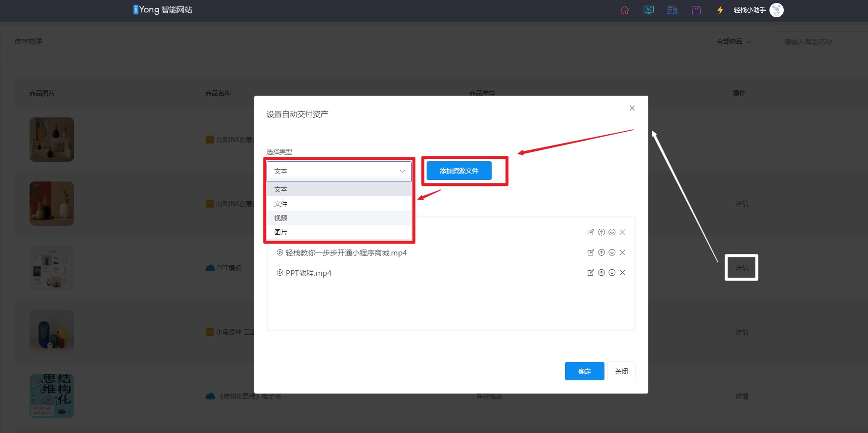Choose 文本 option in type list
Image resolution: width=868 pixels, height=433 pixels.
[x=339, y=189]
